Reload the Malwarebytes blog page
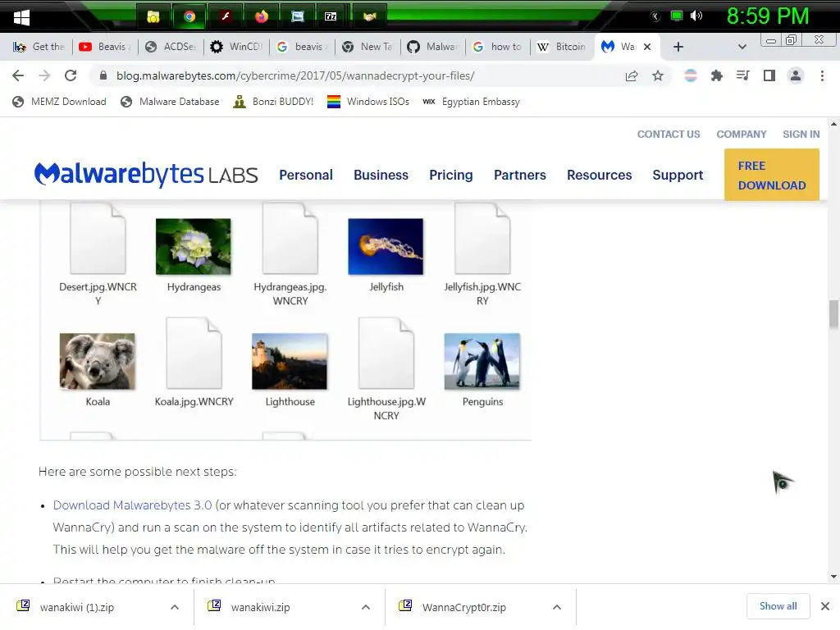Viewport: 840px width, 630px height. (71, 75)
